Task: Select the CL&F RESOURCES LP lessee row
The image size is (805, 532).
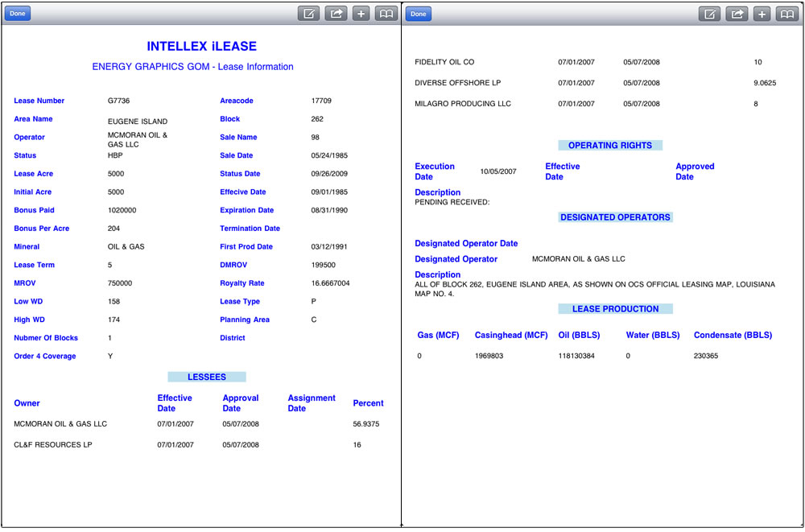Action: click(x=199, y=445)
